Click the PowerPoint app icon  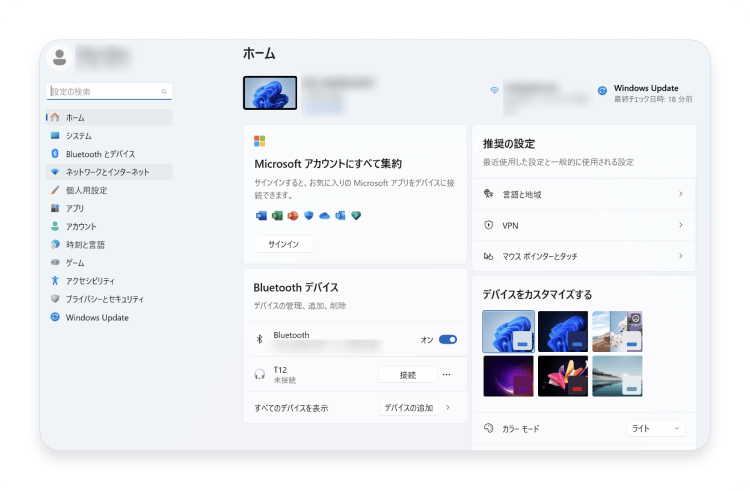click(293, 216)
